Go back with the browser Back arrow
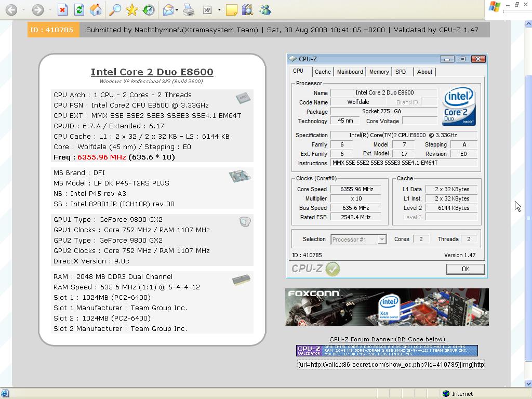Viewport: 532px width, 399px height. pos(11,10)
